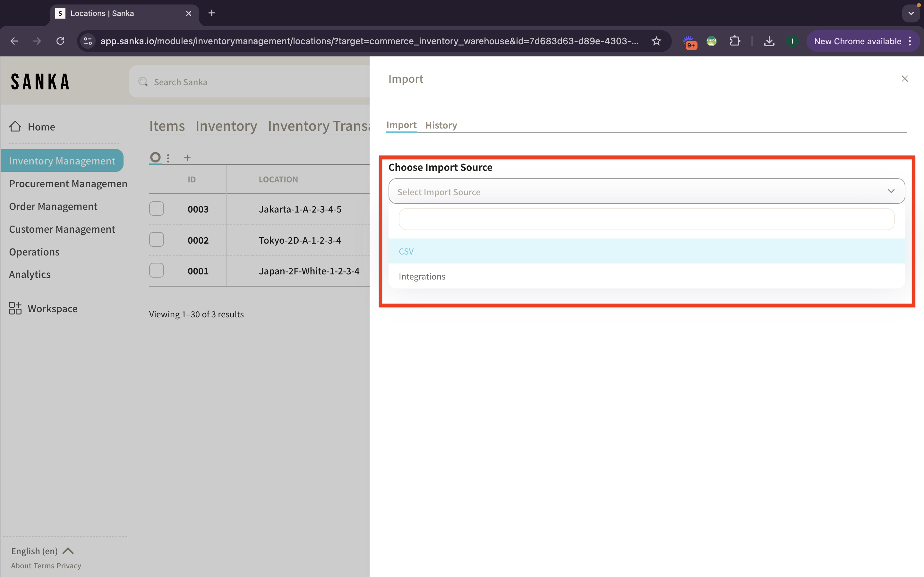
Task: Click the import source filter text field
Action: (646, 219)
